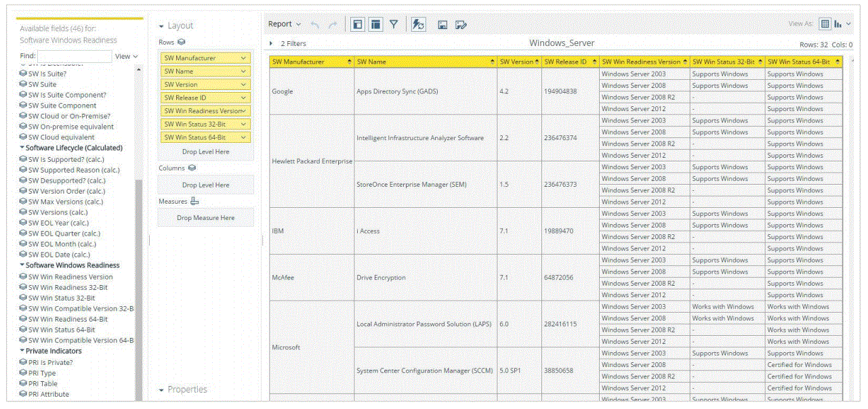Expand the 2 Filters section

272,43
